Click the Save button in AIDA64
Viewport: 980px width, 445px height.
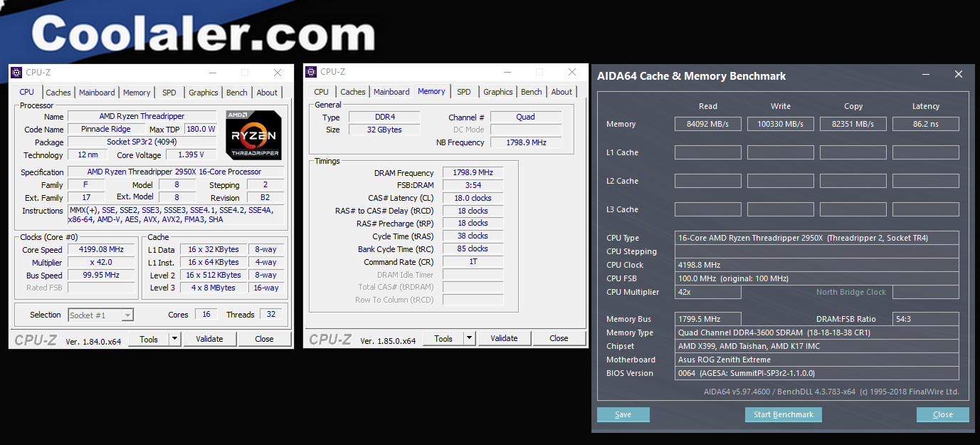(623, 414)
